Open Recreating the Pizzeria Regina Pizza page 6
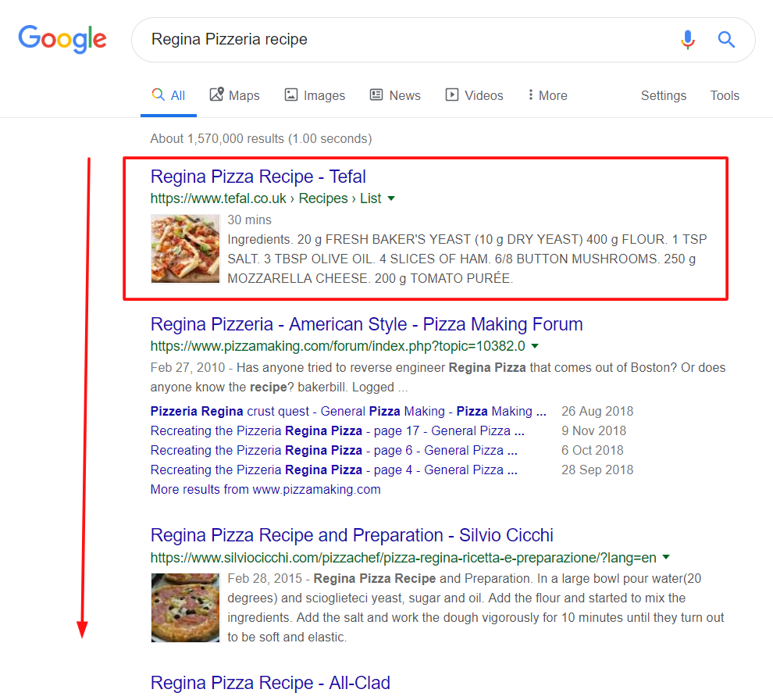Image resolution: width=773 pixels, height=700 pixels. coord(334,450)
